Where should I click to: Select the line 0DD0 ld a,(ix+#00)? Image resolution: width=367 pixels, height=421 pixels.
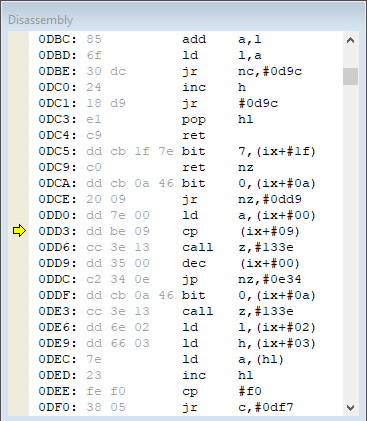186,215
